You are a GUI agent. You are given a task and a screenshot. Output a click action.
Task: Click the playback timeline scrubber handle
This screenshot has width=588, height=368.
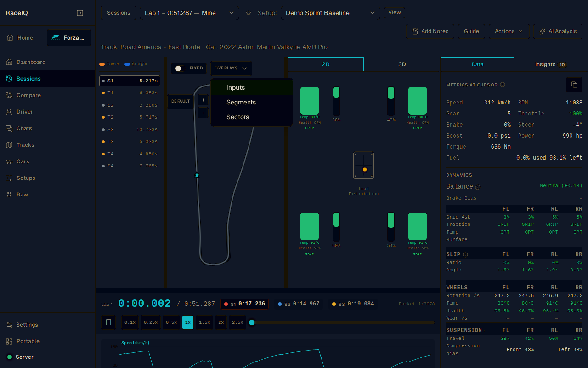click(252, 322)
